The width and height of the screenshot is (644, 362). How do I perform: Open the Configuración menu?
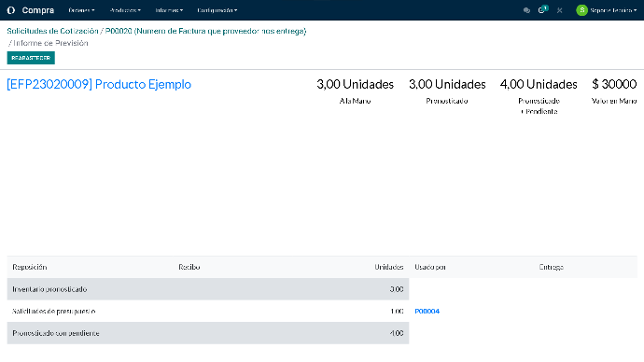point(217,10)
